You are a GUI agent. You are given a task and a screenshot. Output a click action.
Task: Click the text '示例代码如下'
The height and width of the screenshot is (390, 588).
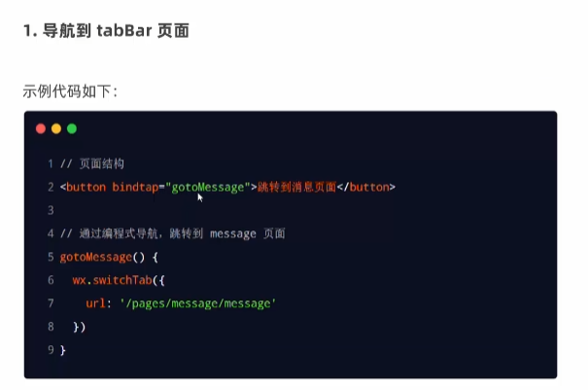[67, 91]
